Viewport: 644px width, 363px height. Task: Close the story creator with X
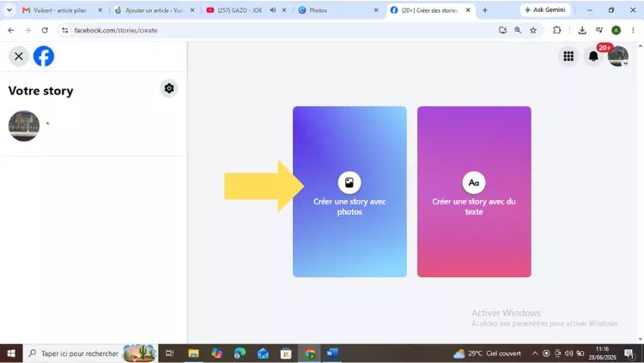19,57
